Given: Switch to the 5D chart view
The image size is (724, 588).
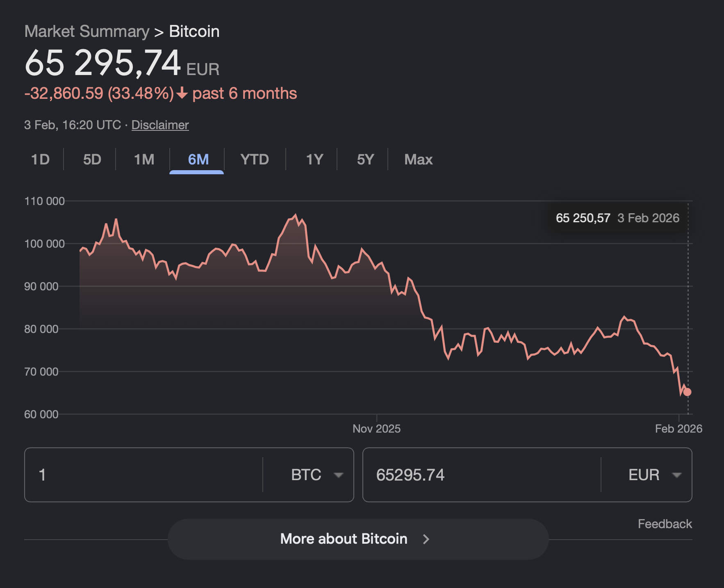Looking at the screenshot, I should (x=92, y=159).
